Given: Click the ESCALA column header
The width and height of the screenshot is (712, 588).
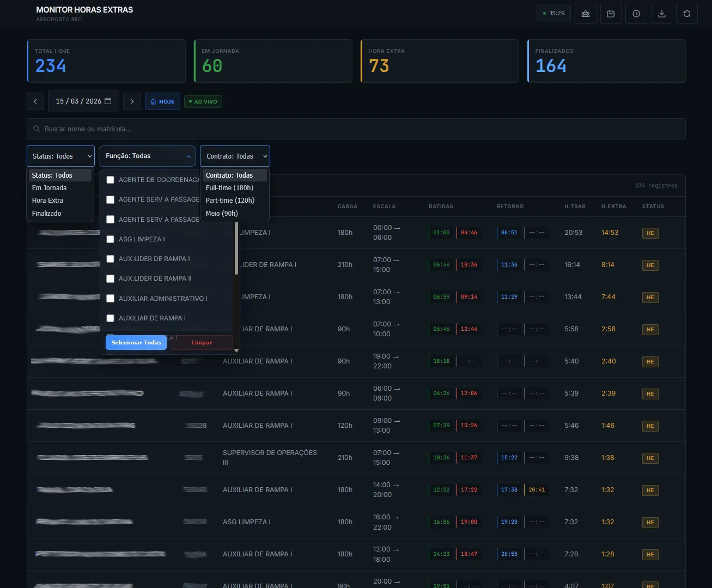Looking at the screenshot, I should [384, 207].
